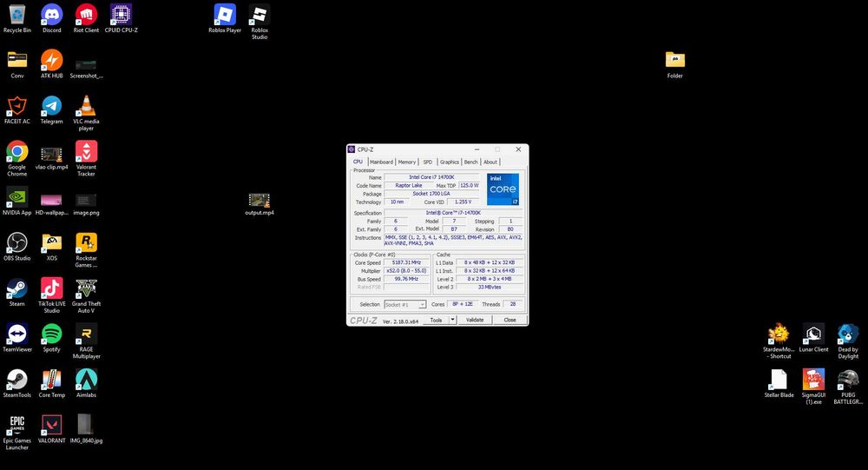868x470 pixels.
Task: Open the Memory tab in CPU-Z
Action: [407, 162]
